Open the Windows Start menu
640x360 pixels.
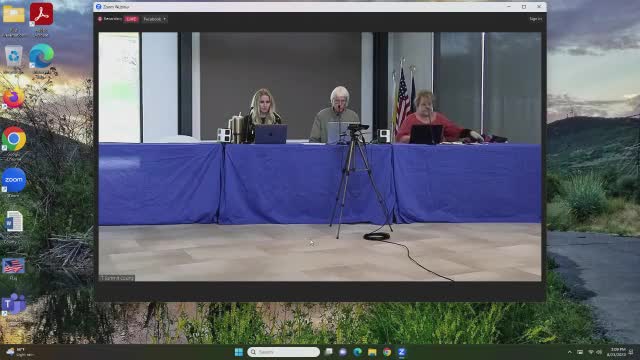click(x=239, y=352)
